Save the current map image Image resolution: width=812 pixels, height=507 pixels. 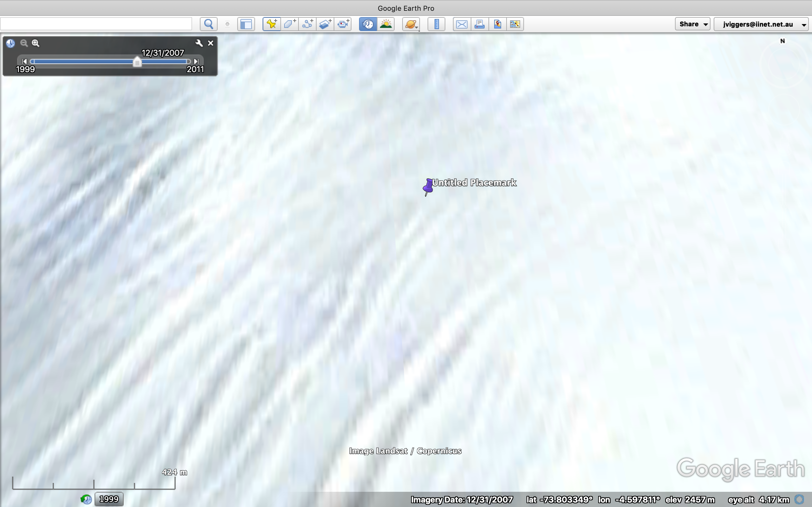tap(497, 24)
